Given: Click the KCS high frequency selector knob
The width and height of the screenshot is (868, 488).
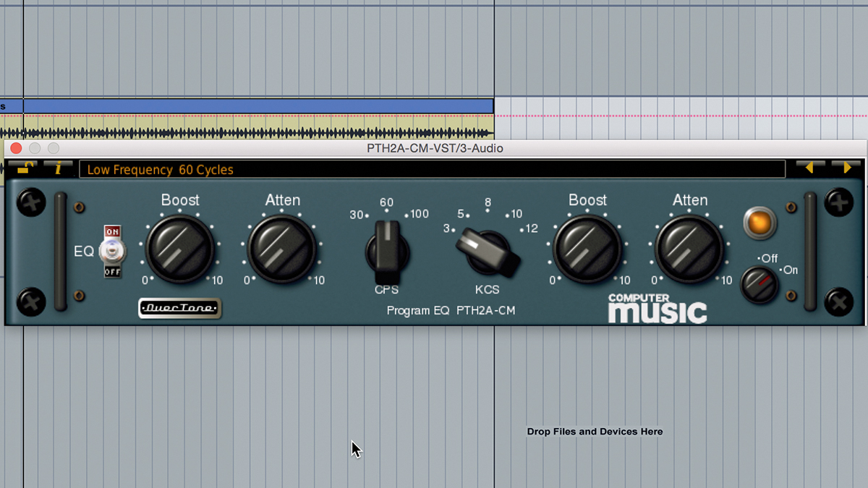Looking at the screenshot, I should coord(488,252).
